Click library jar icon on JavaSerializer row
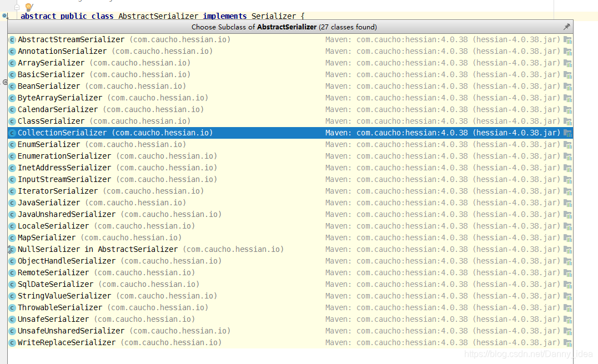This screenshot has height=364, width=598. click(x=567, y=203)
